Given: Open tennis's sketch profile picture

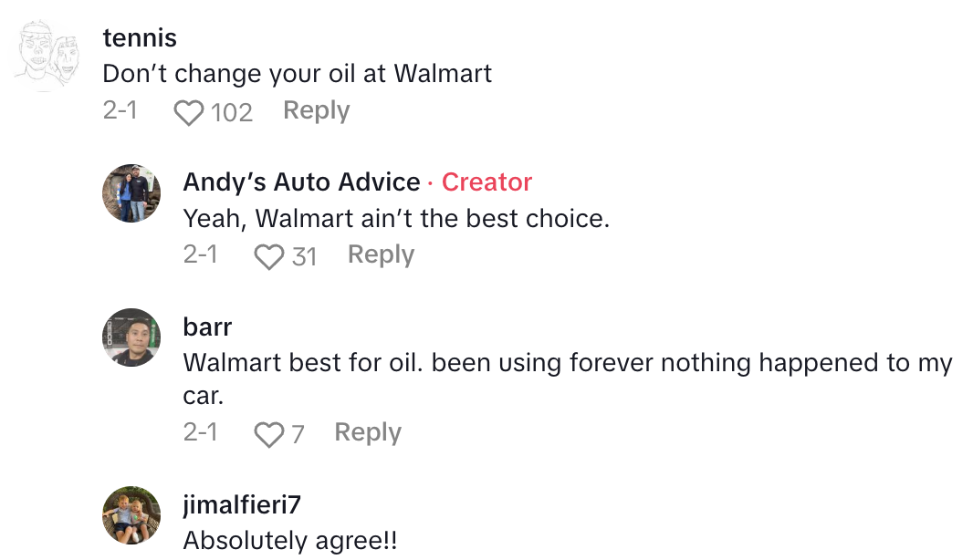Looking at the screenshot, I should 47,57.
